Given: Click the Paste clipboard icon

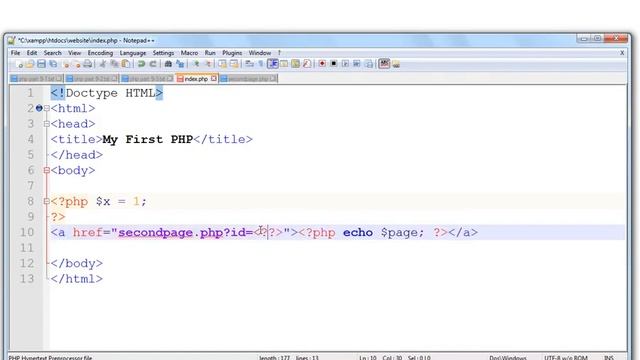Looking at the screenshot, I should [126, 64].
